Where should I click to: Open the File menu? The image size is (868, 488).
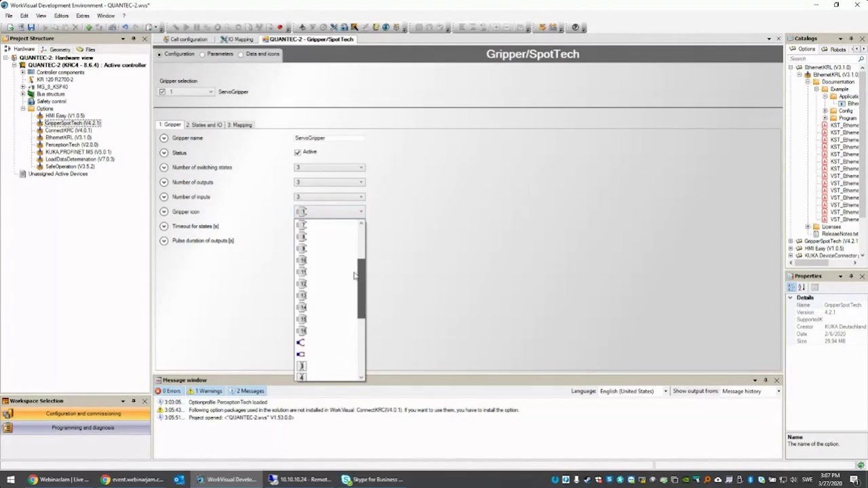[9, 16]
